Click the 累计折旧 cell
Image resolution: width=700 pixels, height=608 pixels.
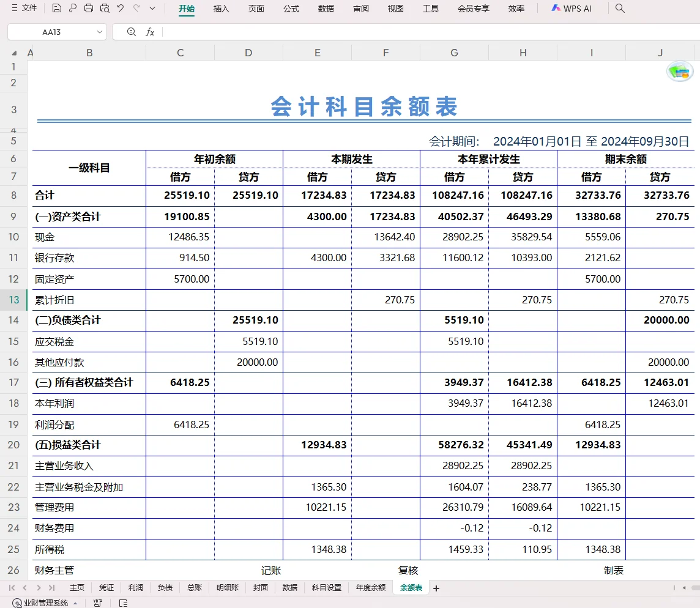89,300
